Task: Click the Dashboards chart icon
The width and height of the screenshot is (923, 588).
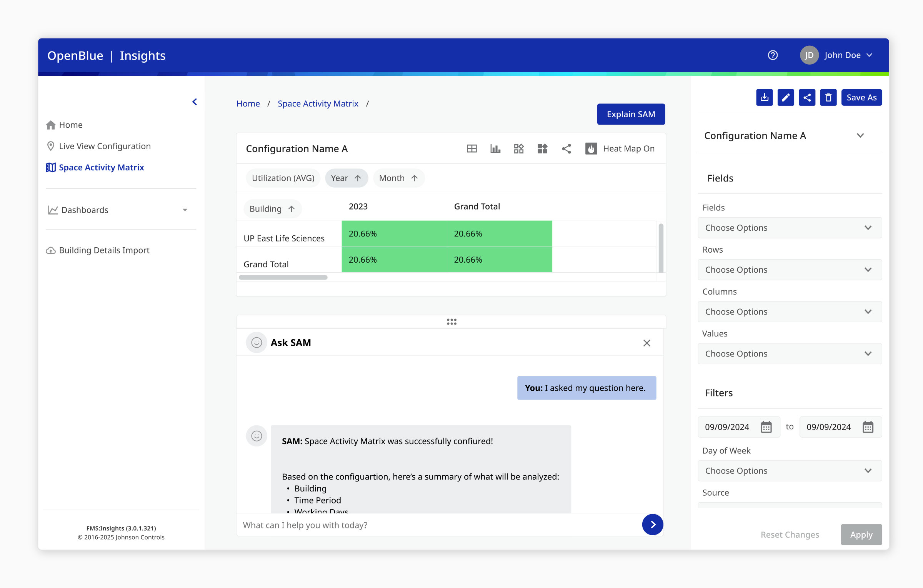Action: (x=53, y=210)
